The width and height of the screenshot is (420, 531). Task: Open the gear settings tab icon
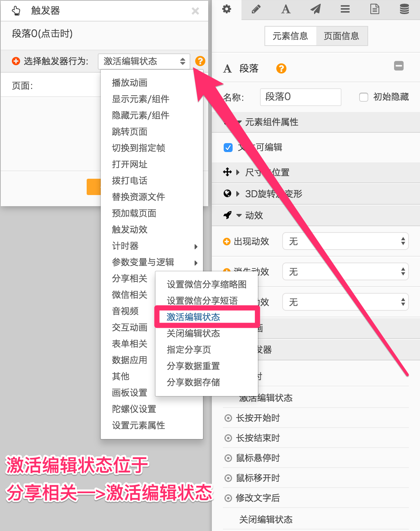pos(227,9)
